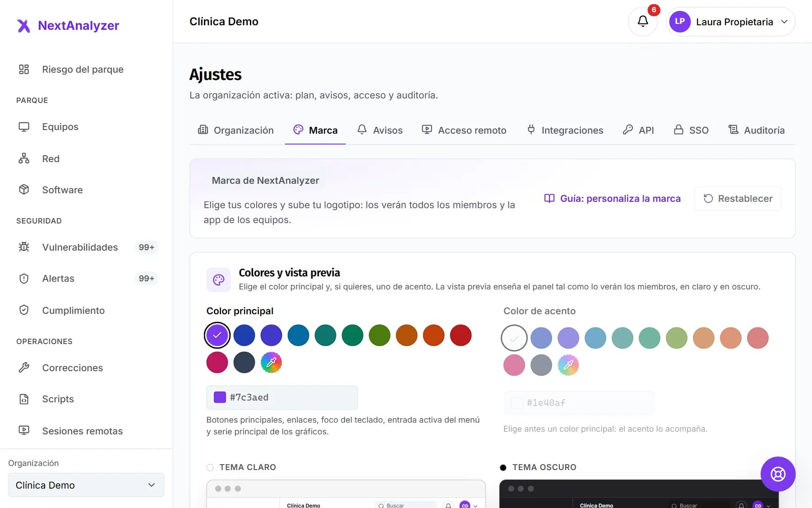Select the dark blue main color swatch
The image size is (812, 508).
pyautogui.click(x=244, y=336)
